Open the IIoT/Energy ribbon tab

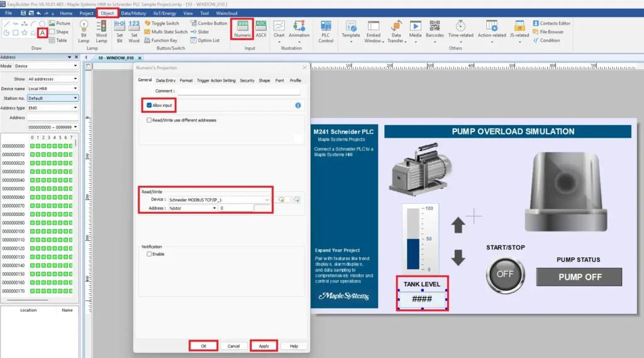tap(165, 13)
